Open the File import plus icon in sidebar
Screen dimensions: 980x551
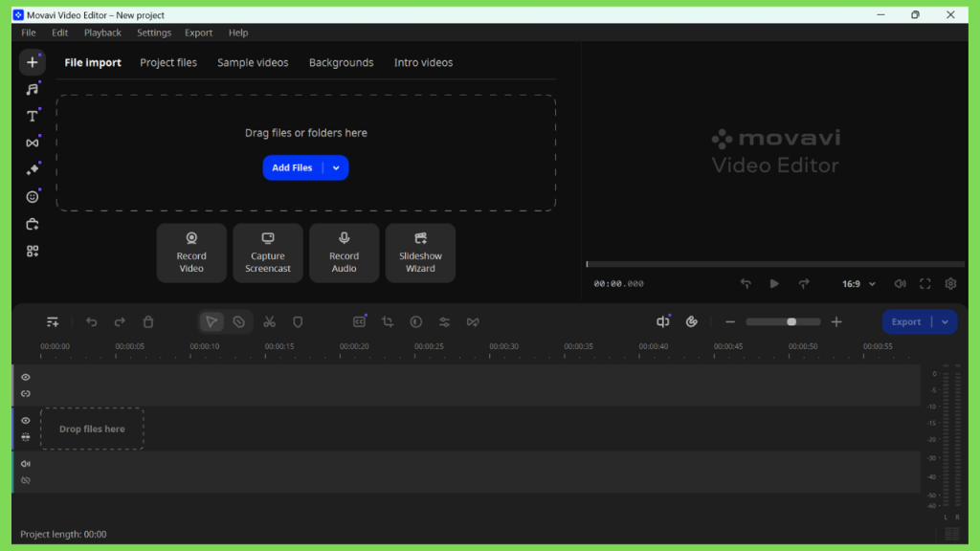[x=32, y=62]
